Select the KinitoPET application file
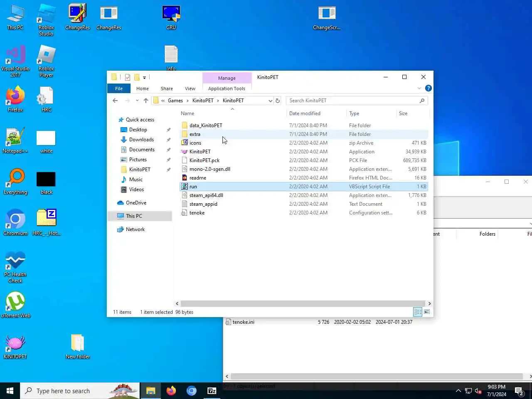This screenshot has width=532, height=399. coord(303,152)
